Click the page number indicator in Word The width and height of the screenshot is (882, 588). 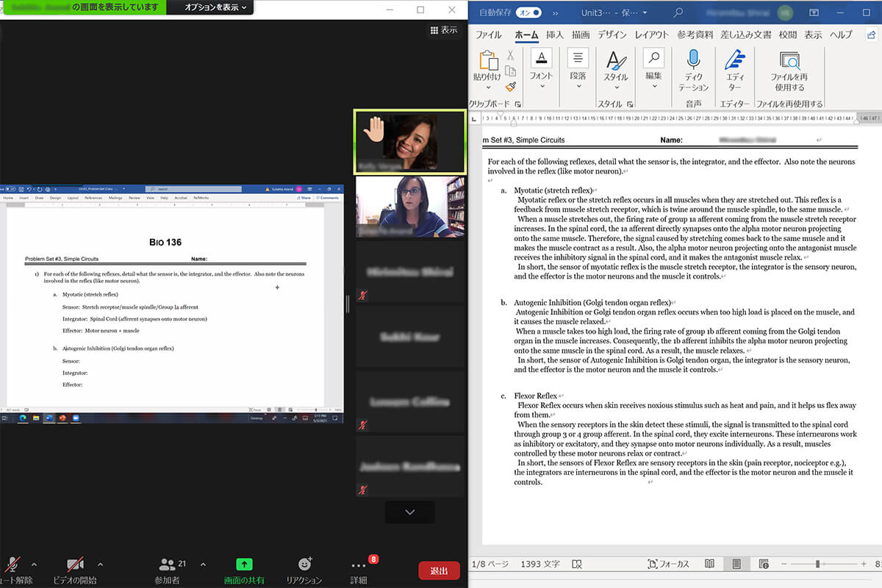[x=489, y=564]
